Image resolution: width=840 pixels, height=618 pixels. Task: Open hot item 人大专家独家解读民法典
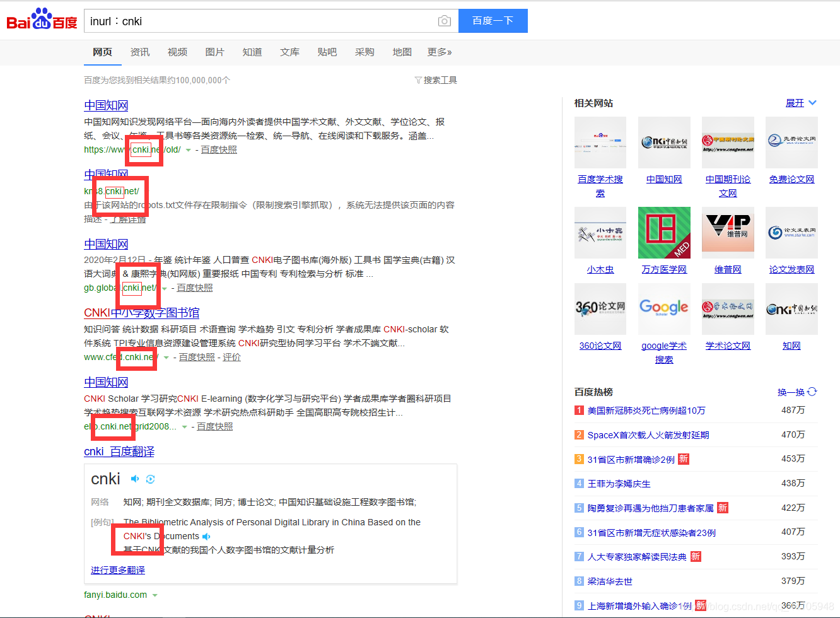(x=637, y=557)
